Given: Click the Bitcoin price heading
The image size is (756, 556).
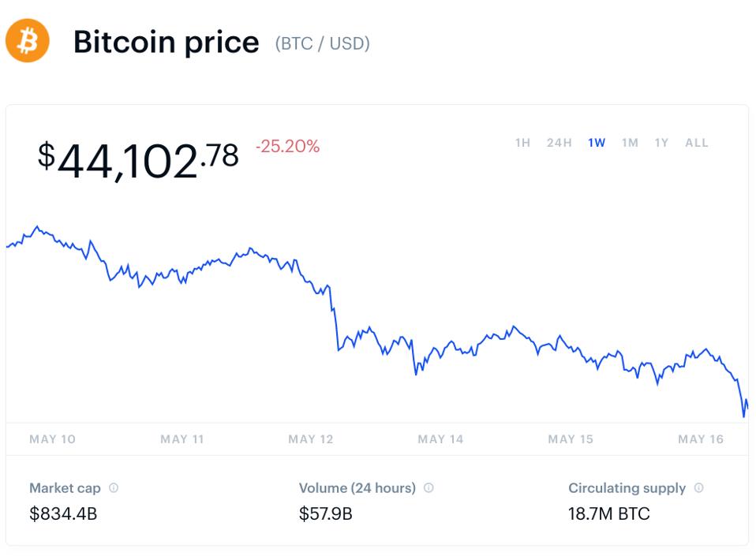Looking at the screenshot, I should point(167,43).
